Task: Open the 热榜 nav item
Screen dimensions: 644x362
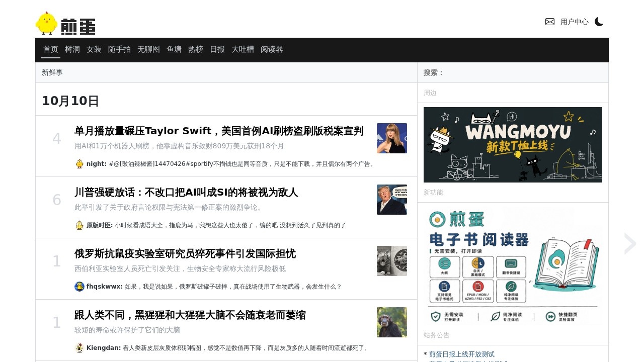Action: click(x=196, y=49)
